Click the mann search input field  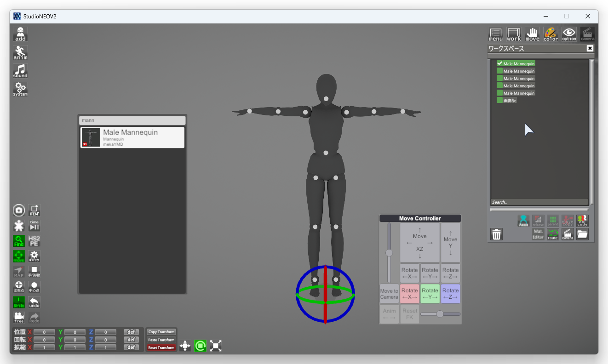132,120
